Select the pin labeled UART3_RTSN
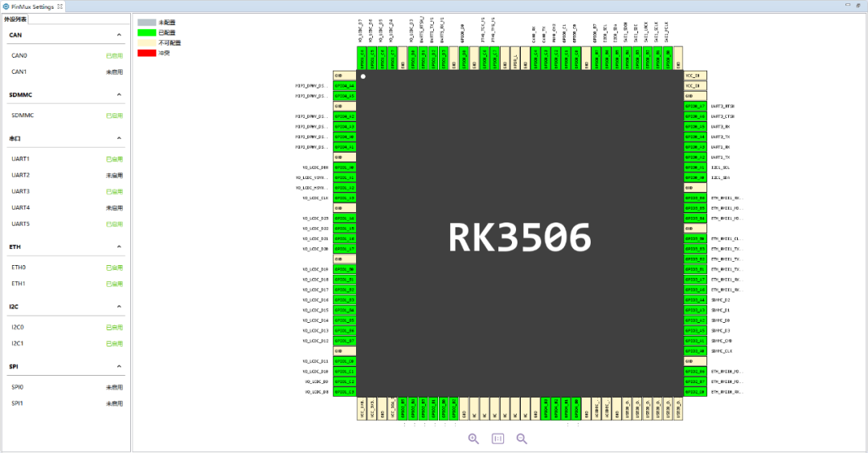 click(695, 106)
